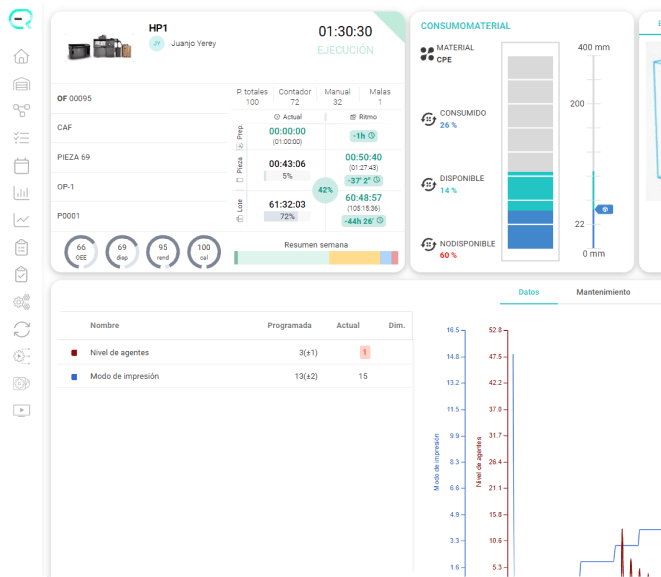Click the CONSUMOMATERIAL heading
The height and width of the screenshot is (577, 661).
click(x=465, y=26)
